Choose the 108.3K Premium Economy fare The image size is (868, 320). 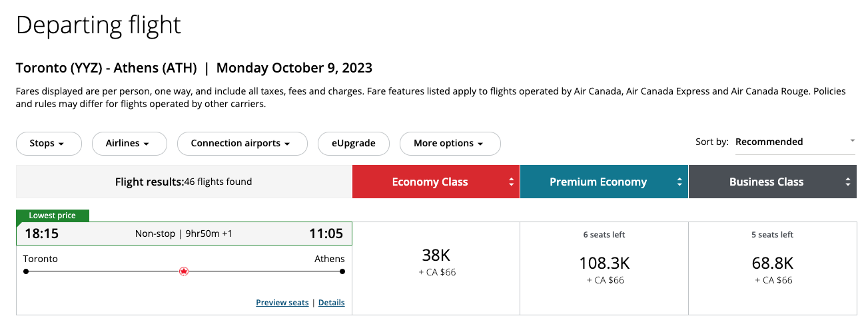(x=604, y=268)
